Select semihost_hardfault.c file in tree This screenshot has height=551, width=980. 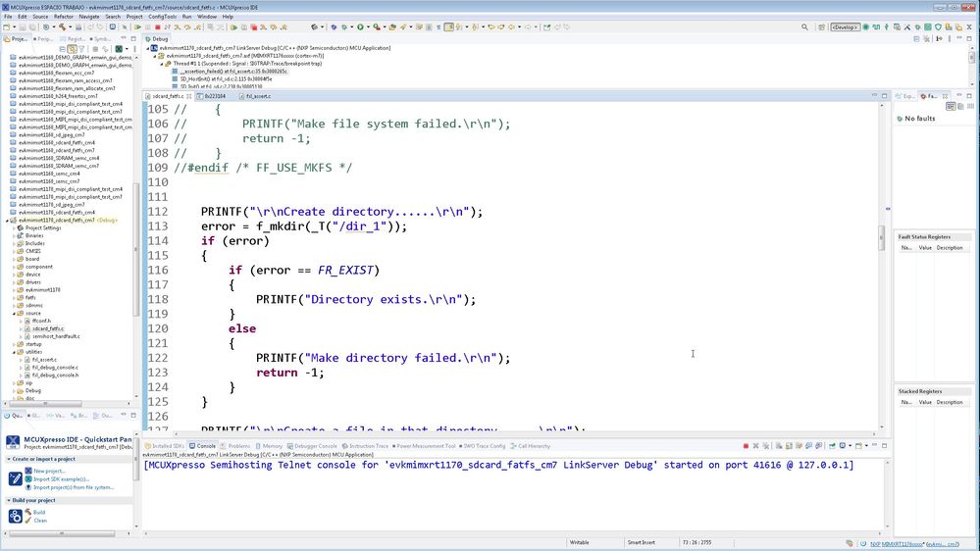[56, 336]
